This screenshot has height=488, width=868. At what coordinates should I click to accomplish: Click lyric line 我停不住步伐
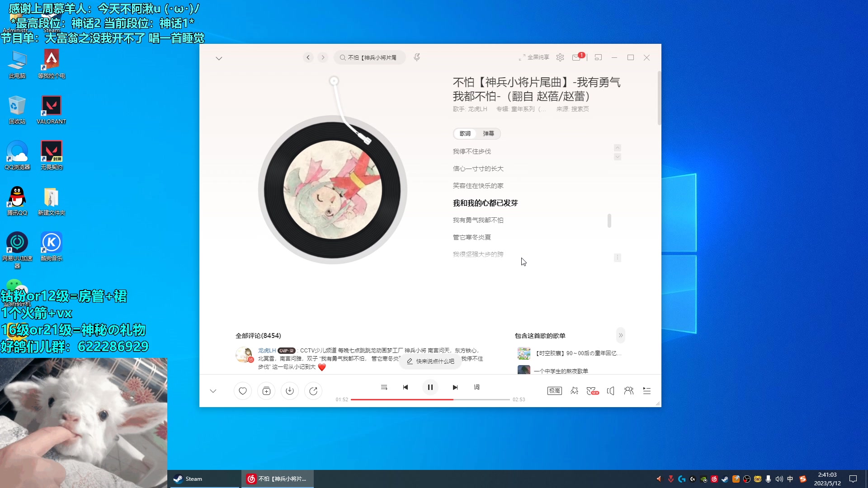pos(472,151)
